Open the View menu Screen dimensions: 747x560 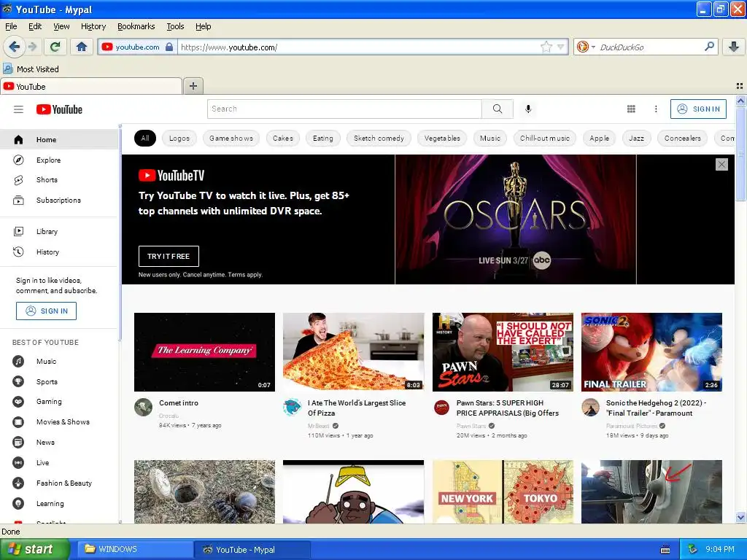pos(61,26)
